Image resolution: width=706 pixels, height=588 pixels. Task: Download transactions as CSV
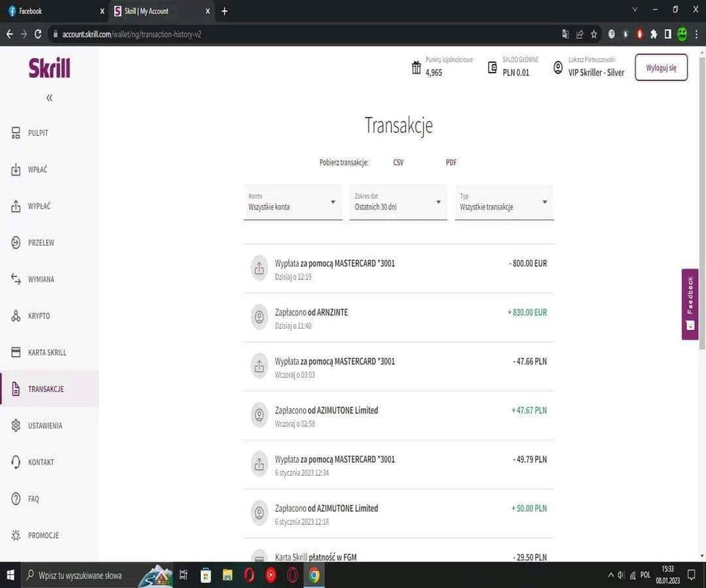point(398,162)
